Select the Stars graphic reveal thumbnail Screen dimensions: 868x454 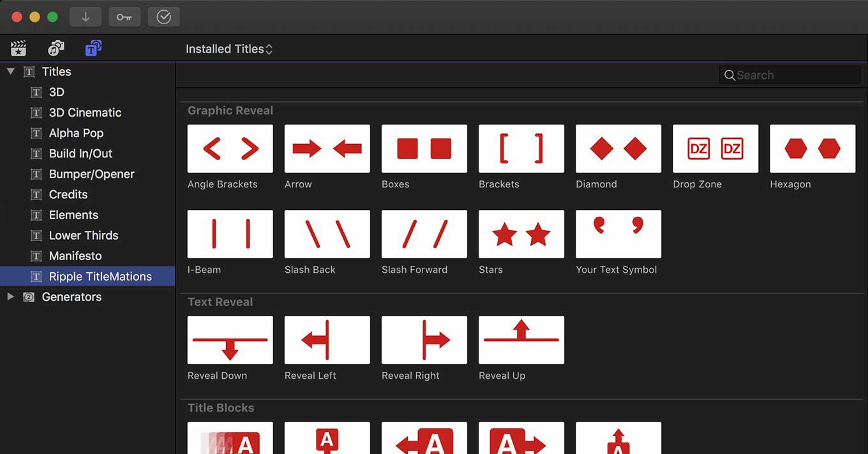click(x=521, y=234)
